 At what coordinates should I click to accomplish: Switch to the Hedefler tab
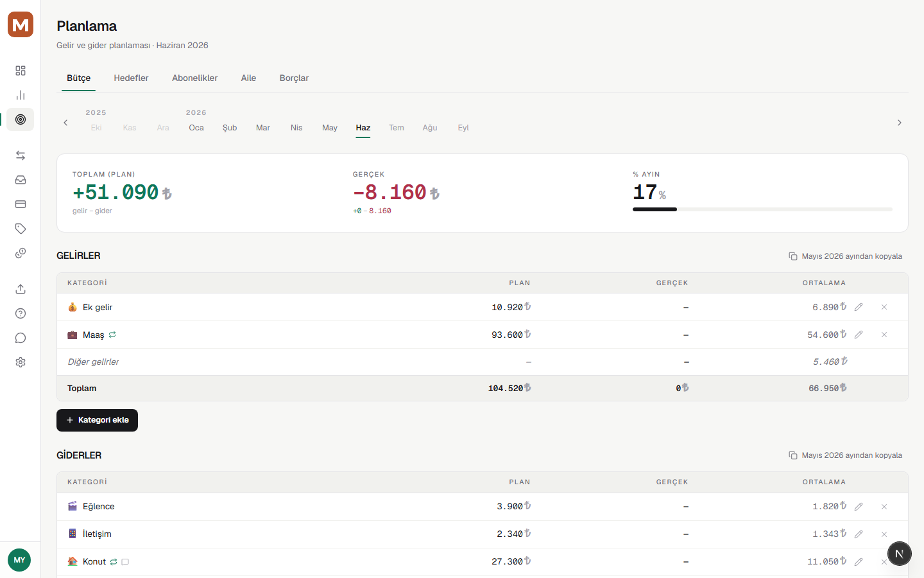click(x=131, y=78)
